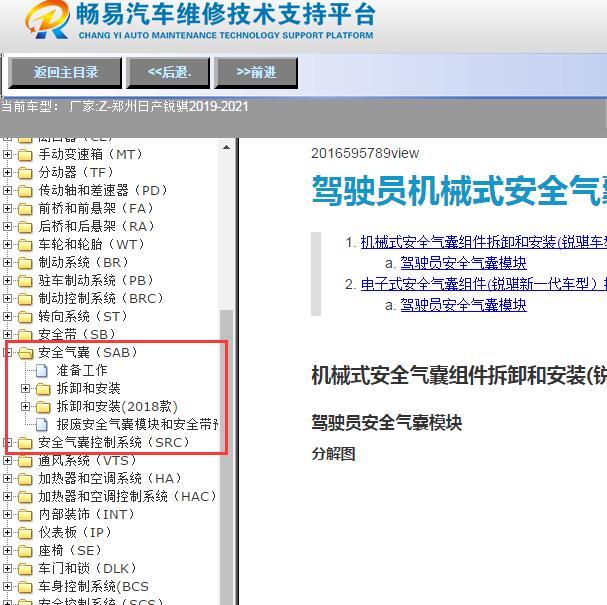Expand the 前桥和前悬架（FA） node
This screenshot has width=607, height=605.
click(x=7, y=208)
